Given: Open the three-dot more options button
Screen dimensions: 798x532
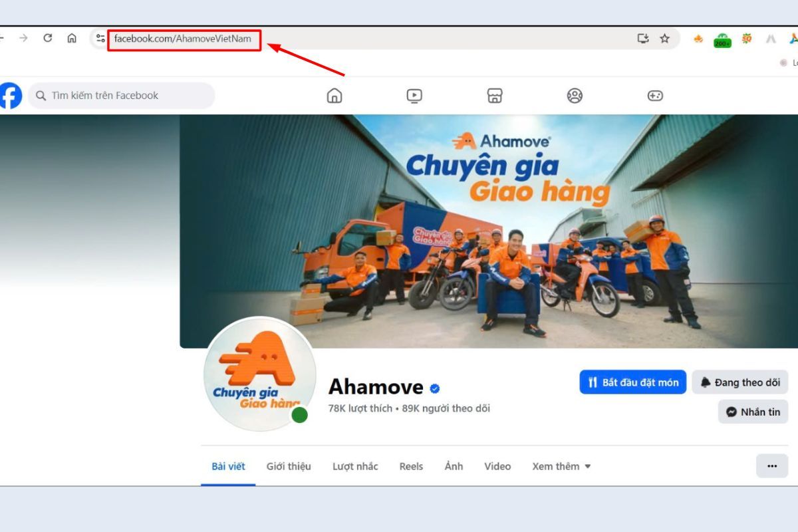Looking at the screenshot, I should [x=772, y=466].
